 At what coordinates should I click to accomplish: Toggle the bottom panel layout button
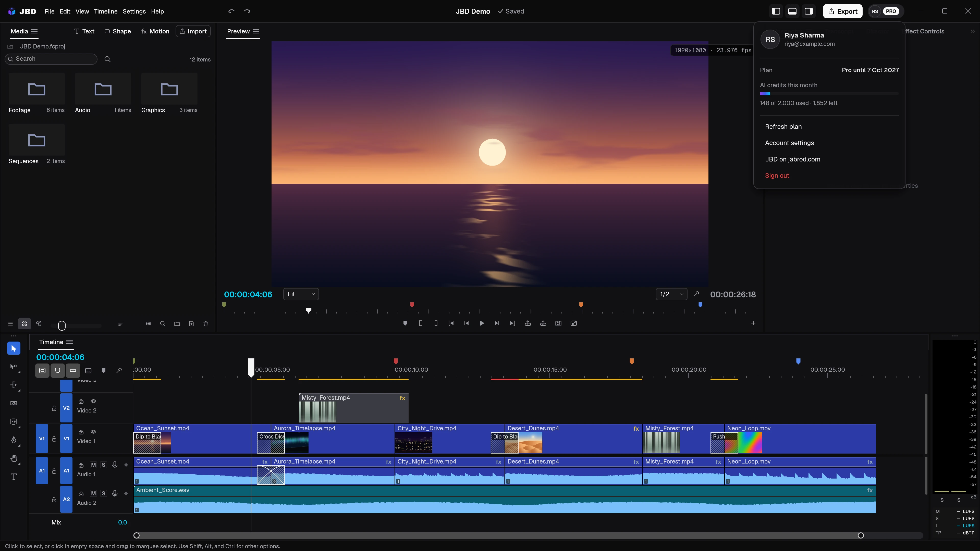click(792, 11)
